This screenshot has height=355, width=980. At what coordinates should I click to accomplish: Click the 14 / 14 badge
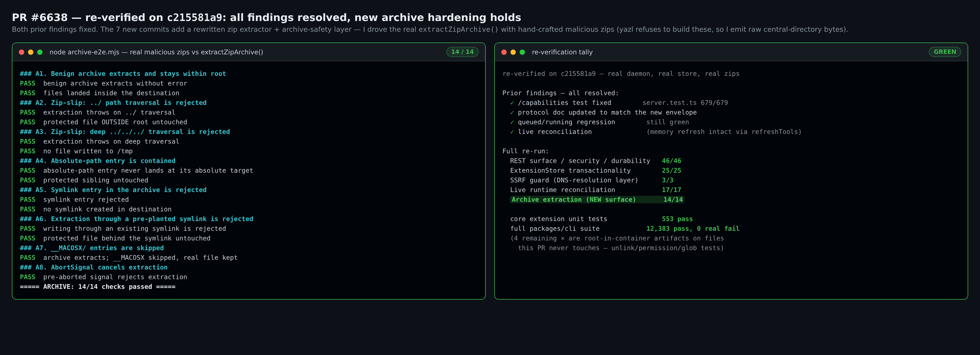click(462, 52)
